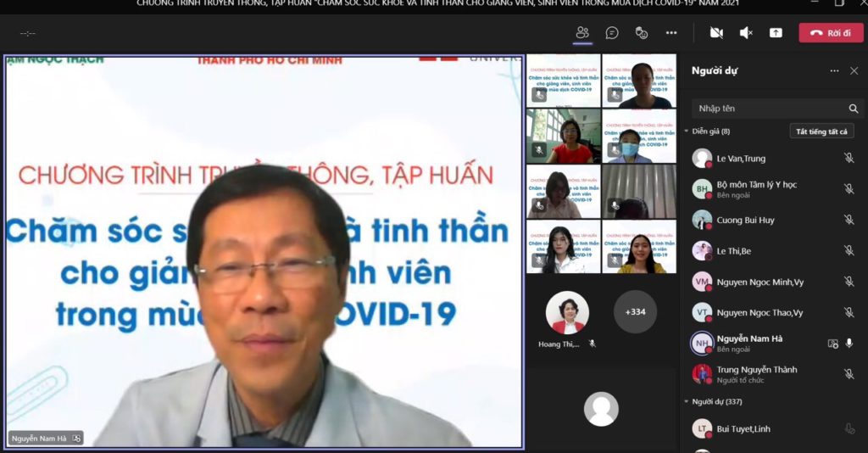Viewport: 868px width, 453px height.
Task: Click BH avatar of Bộ môn Tâm lý
Action: pyautogui.click(x=702, y=189)
